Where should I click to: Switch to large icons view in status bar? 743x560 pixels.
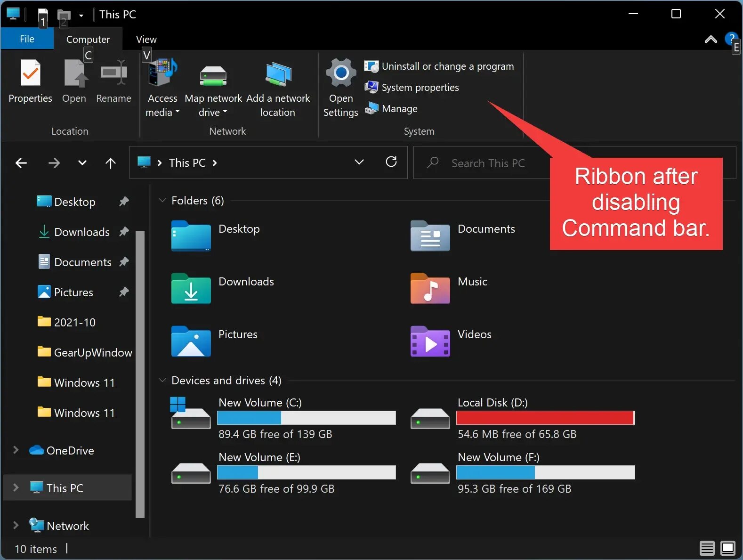(728, 548)
